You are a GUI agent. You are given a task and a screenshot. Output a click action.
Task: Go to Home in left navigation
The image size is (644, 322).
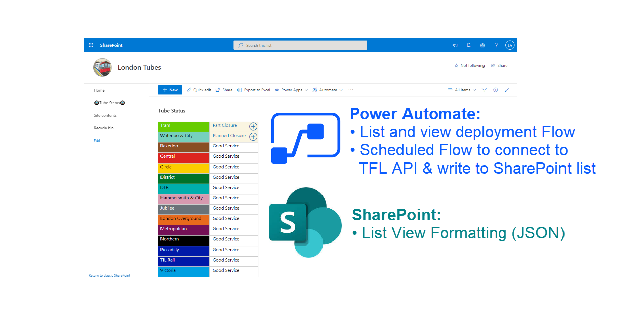pos(99,90)
